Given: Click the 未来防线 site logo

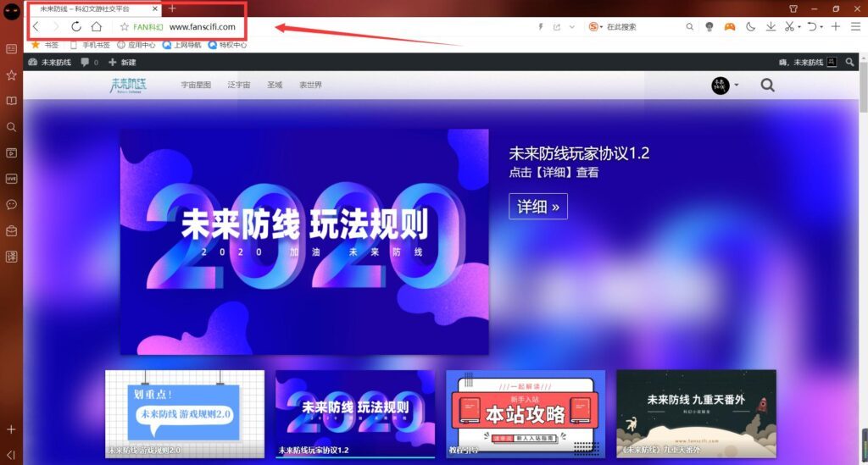Looking at the screenshot, I should coord(129,86).
